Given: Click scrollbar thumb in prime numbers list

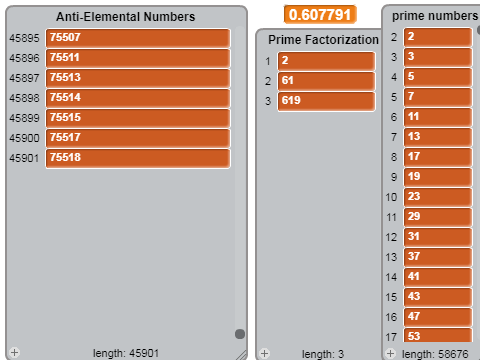Looking at the screenshot, I should [x=479, y=30].
